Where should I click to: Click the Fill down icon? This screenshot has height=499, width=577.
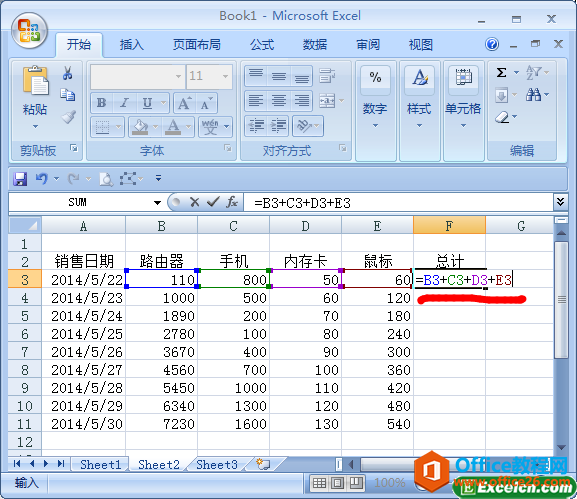pyautogui.click(x=502, y=96)
